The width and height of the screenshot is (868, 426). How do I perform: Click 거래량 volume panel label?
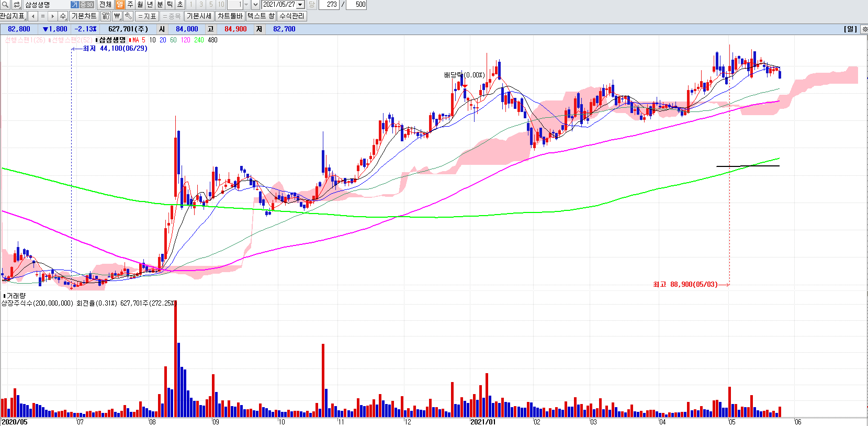(16, 296)
